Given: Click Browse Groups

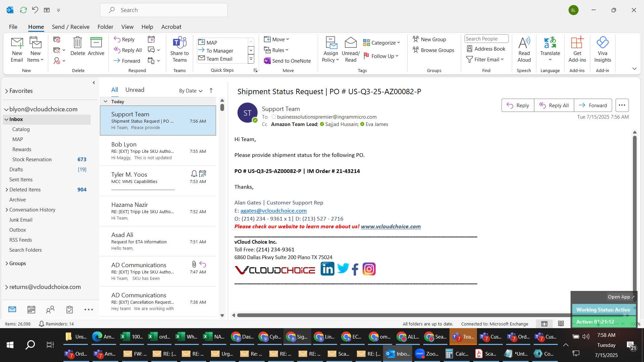Looking at the screenshot, I should [x=433, y=50].
